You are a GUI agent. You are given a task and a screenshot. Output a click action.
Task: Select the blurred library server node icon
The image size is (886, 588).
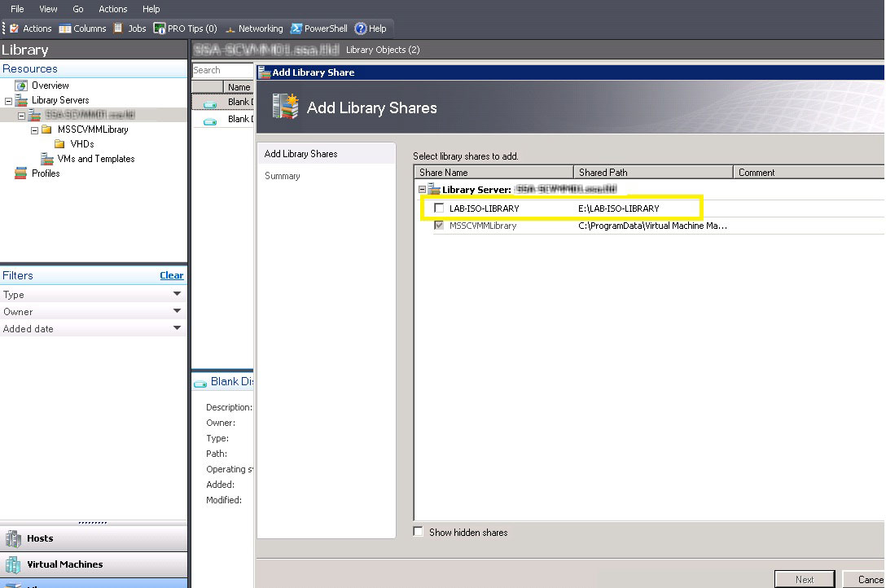(x=34, y=115)
